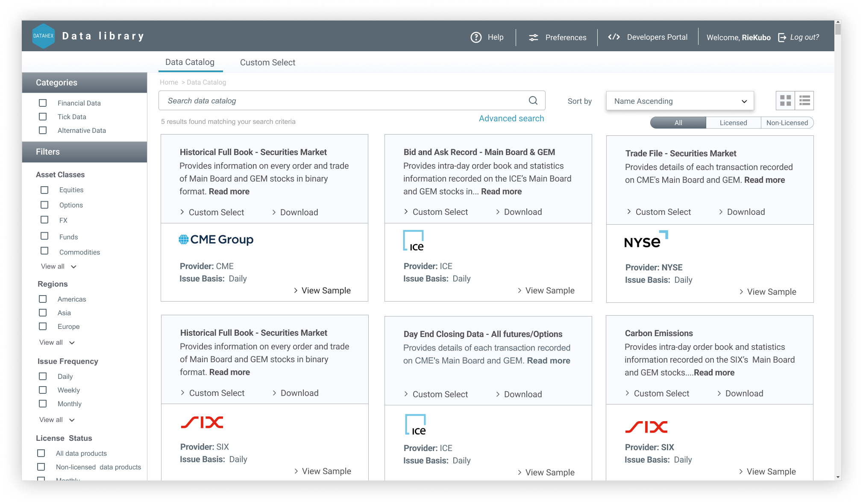Enable the Daily issue frequency filter
The image size is (863, 504).
(43, 376)
